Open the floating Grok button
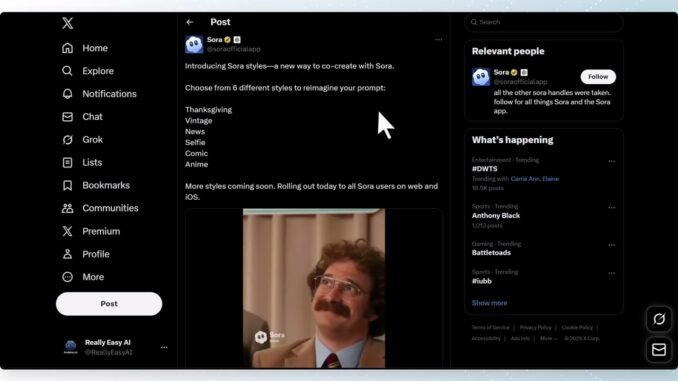 [659, 319]
